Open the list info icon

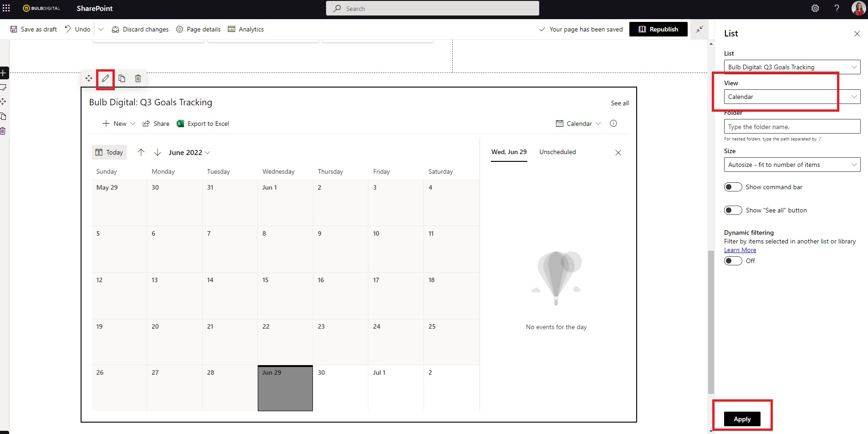(x=613, y=124)
